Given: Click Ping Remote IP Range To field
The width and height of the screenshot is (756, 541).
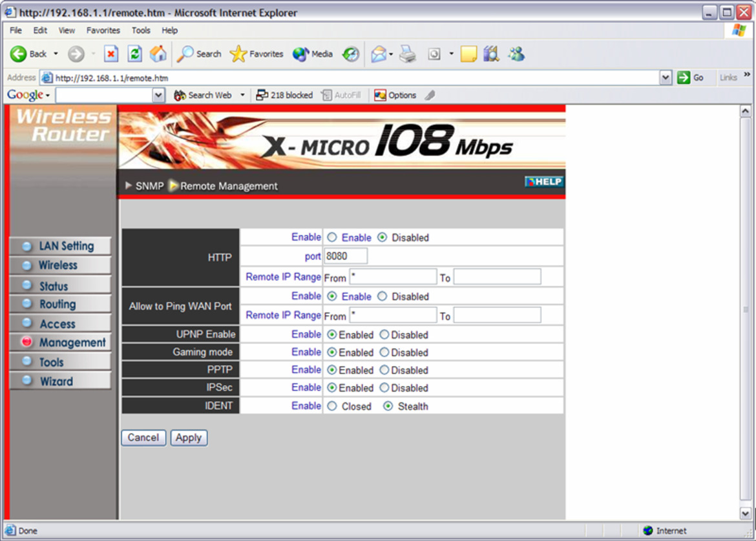Looking at the screenshot, I should tap(497, 315).
